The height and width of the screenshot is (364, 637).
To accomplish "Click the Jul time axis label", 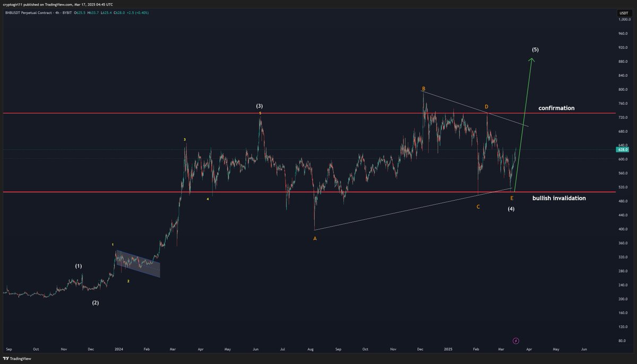I will [283, 350].
